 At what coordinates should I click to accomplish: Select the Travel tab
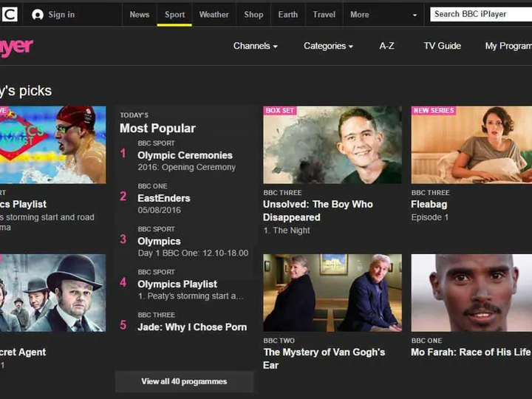(324, 15)
